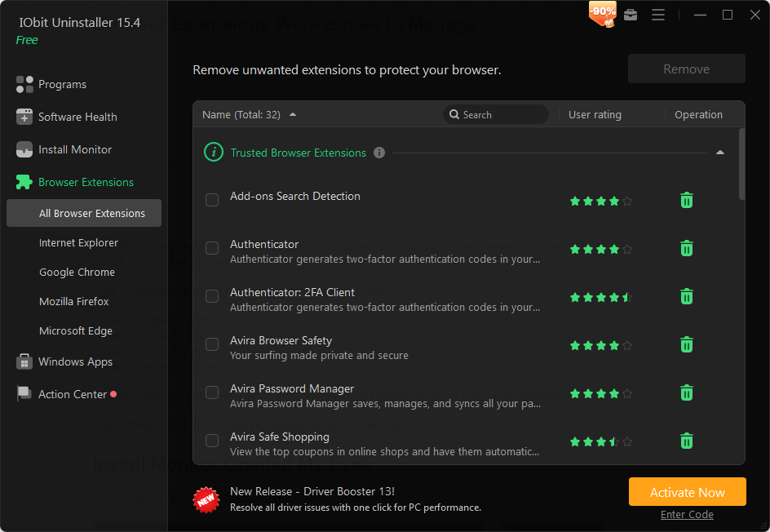The height and width of the screenshot is (532, 770).
Task: Click the Free edition label
Action: (x=27, y=40)
